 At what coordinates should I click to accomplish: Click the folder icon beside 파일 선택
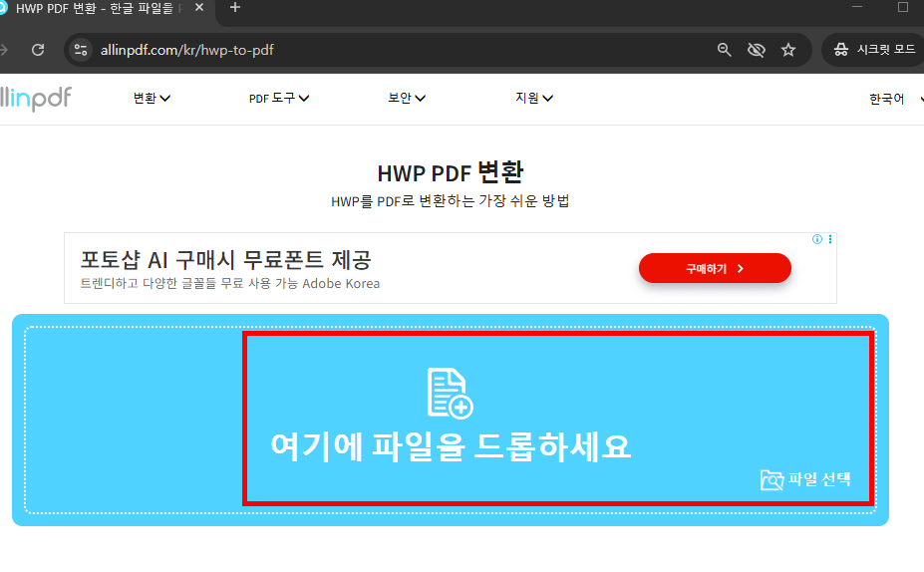771,480
